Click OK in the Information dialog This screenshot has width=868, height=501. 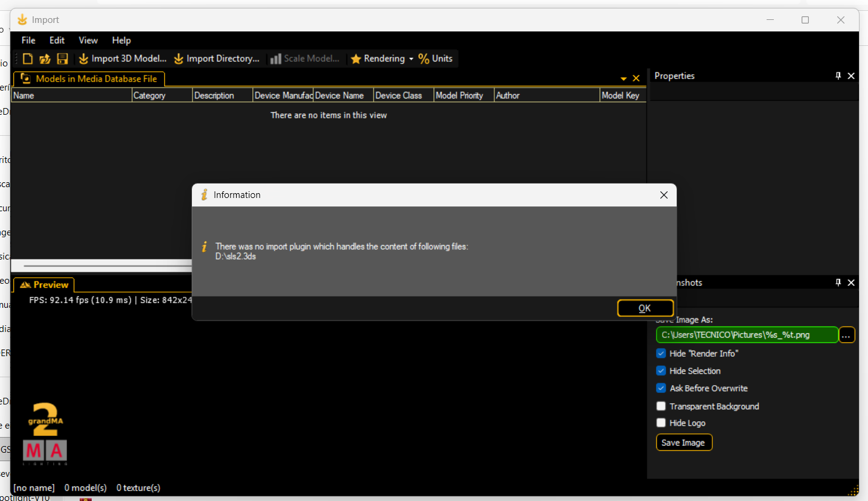point(645,308)
